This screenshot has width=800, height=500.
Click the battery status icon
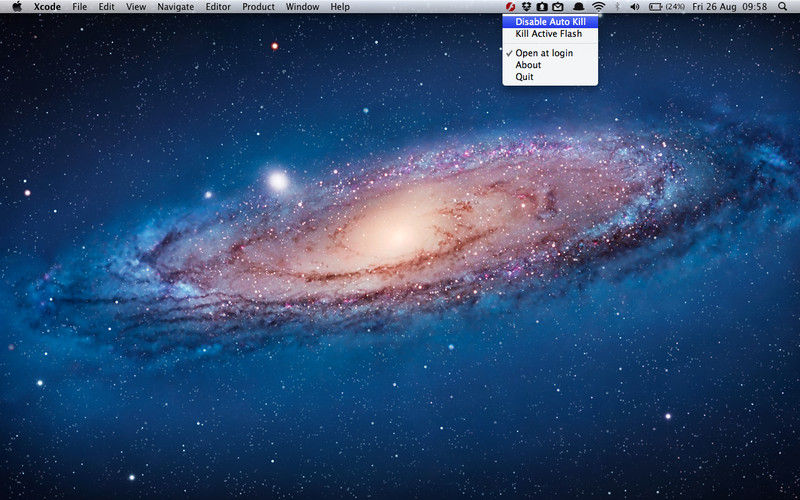(656, 7)
